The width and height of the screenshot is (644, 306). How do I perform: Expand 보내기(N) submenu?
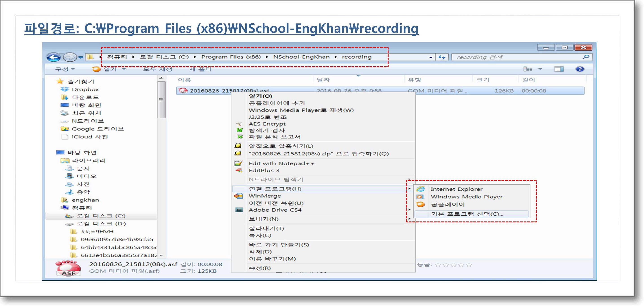click(264, 219)
